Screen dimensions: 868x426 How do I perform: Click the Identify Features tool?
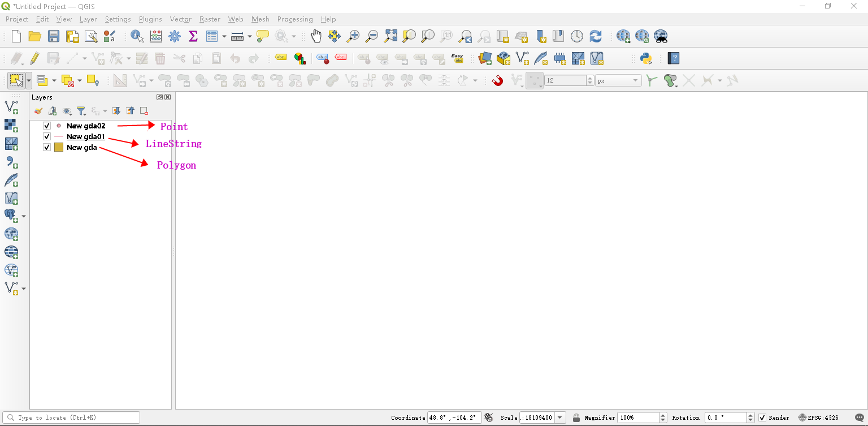point(137,36)
